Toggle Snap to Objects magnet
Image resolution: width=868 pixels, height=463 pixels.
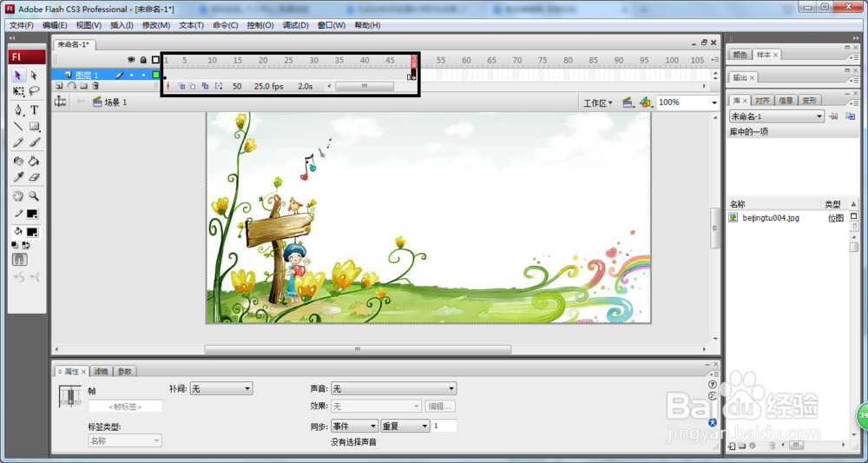19,260
